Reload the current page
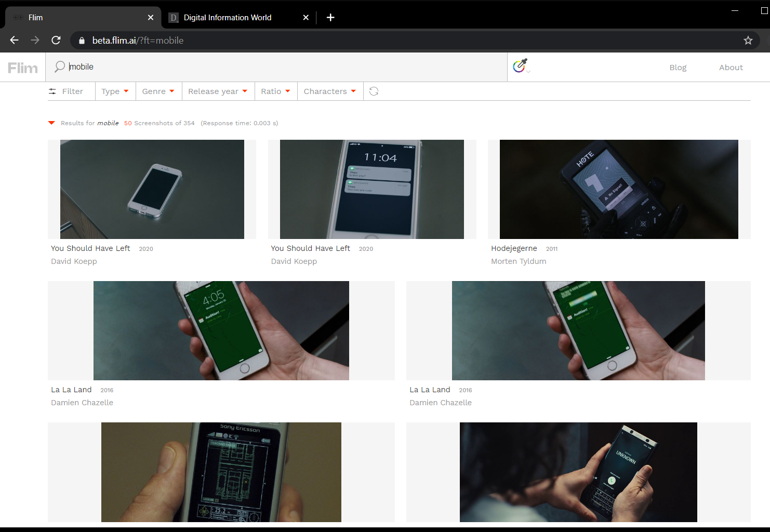770x532 pixels. pyautogui.click(x=56, y=40)
